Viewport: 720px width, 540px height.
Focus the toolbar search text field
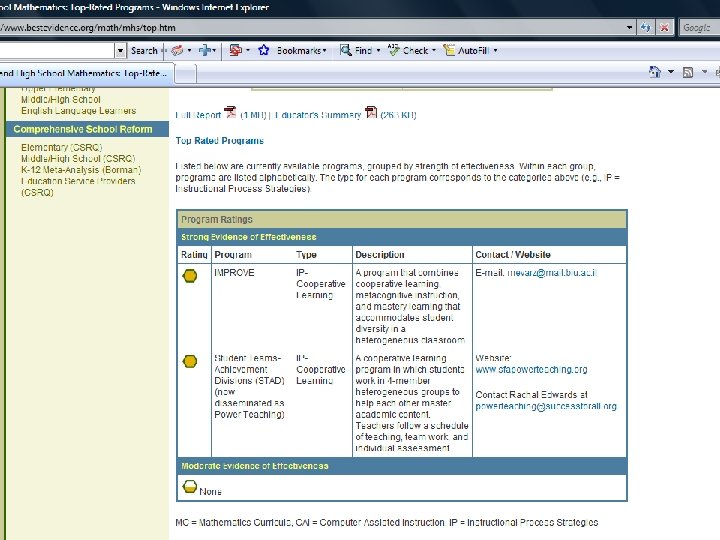(56, 51)
